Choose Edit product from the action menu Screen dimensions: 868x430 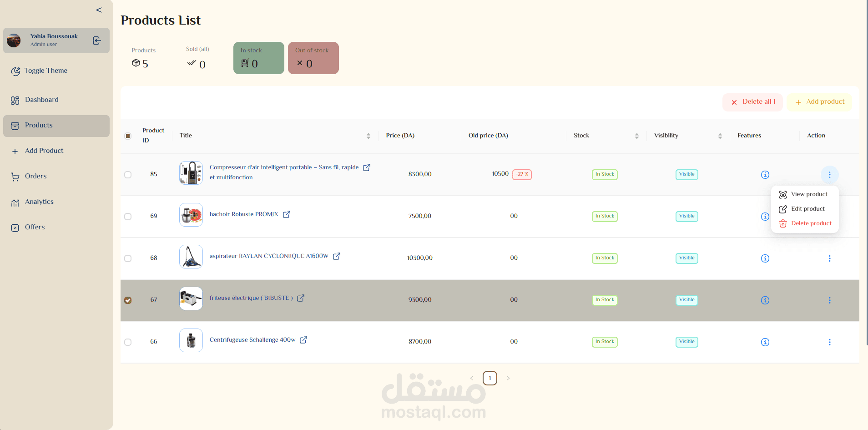point(804,209)
